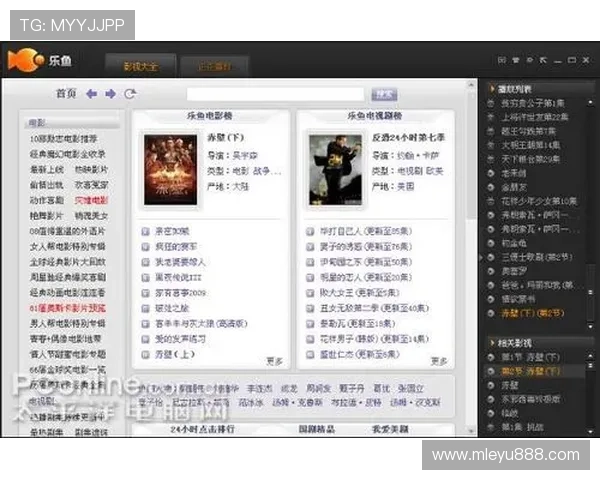600x480 pixels.
Task: Select 第2节 赤壁(下) in 相关影视
Action: 530,371
